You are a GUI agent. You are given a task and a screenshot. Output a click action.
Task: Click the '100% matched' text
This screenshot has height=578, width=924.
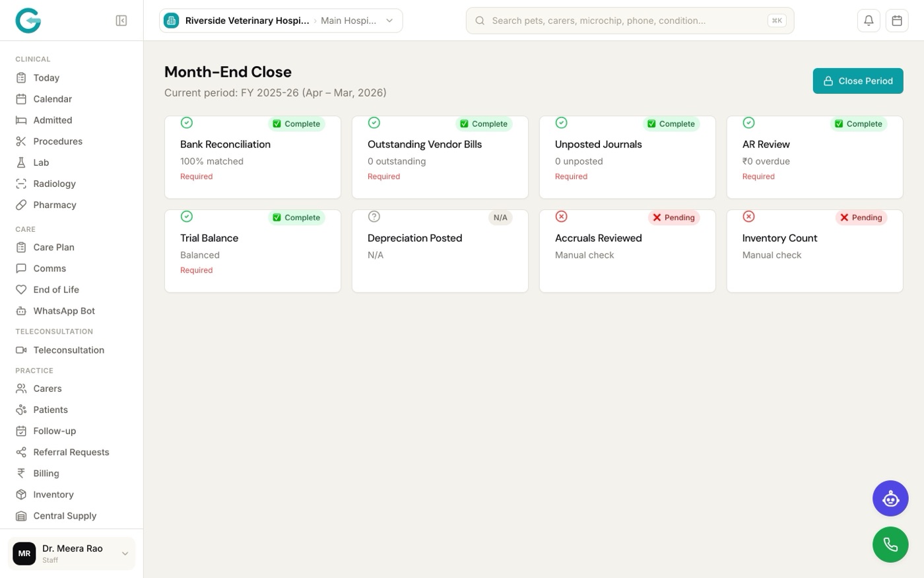click(212, 161)
